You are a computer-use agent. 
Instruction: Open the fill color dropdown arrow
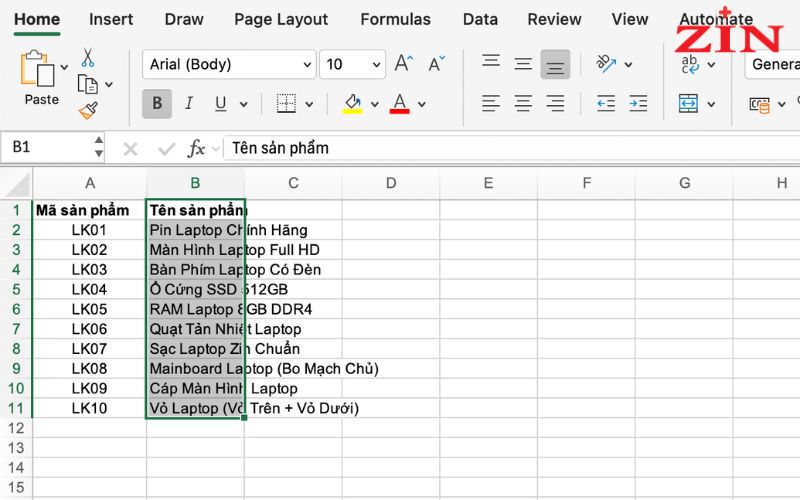(375, 105)
